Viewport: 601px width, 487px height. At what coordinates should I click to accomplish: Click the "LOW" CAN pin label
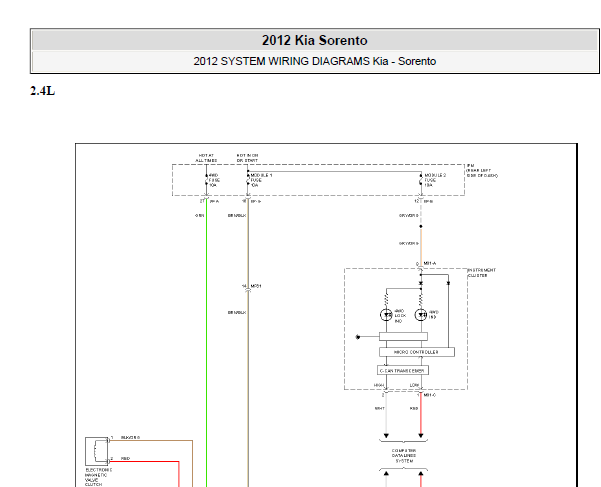414,385
